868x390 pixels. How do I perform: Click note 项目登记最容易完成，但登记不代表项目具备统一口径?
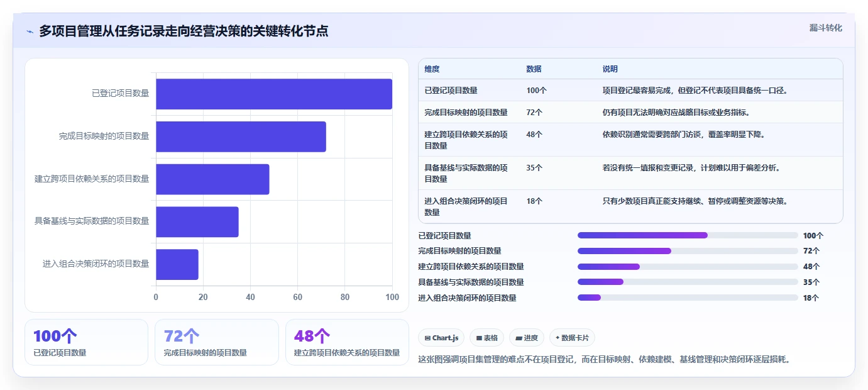695,91
